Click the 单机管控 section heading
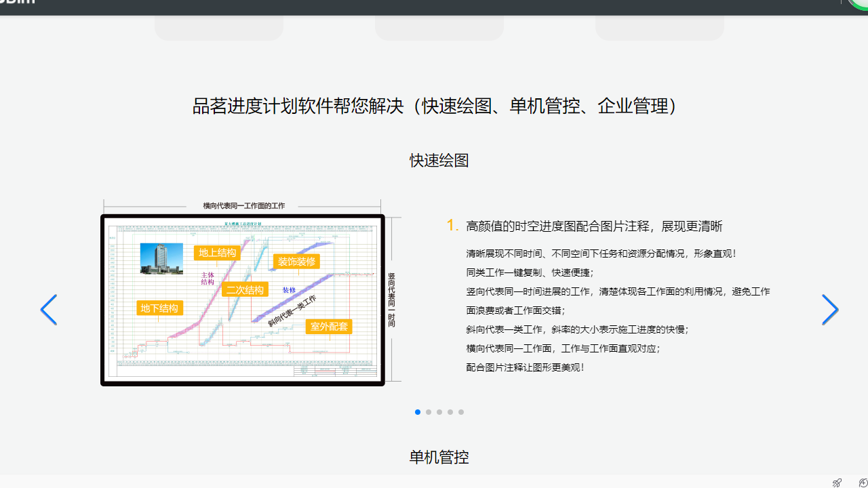 439,457
